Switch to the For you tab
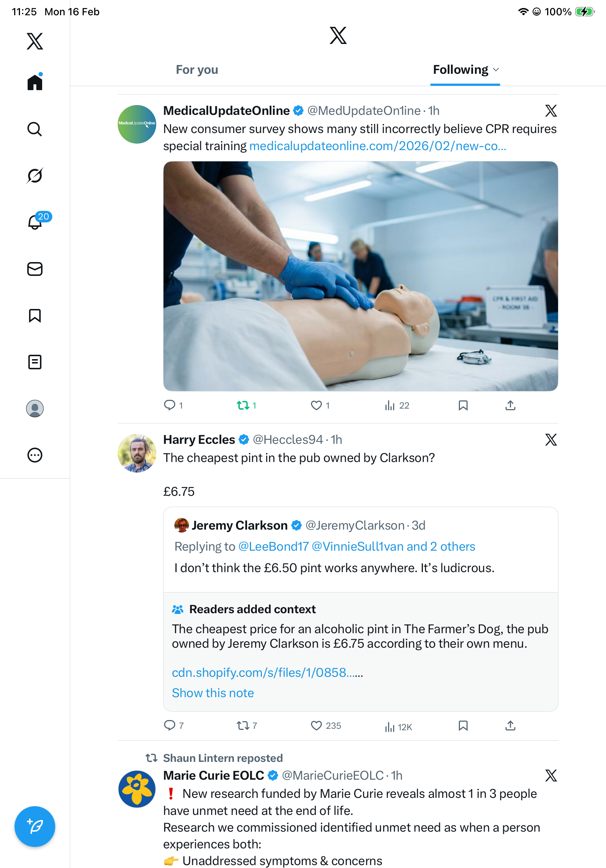 pos(197,69)
